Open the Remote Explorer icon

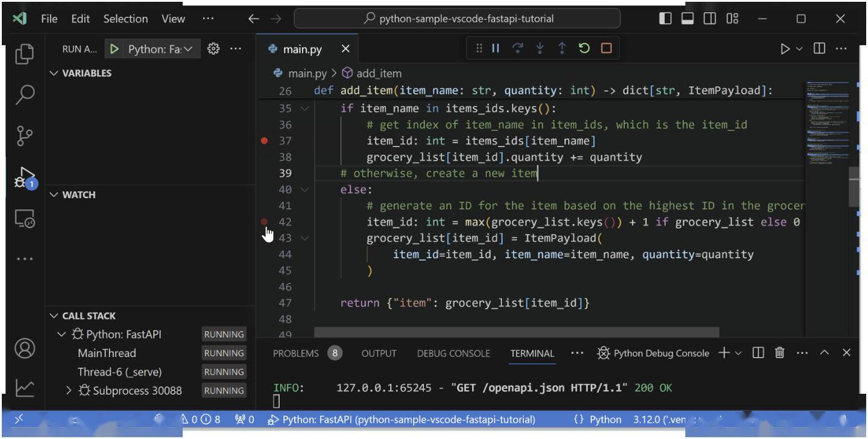pyautogui.click(x=24, y=219)
